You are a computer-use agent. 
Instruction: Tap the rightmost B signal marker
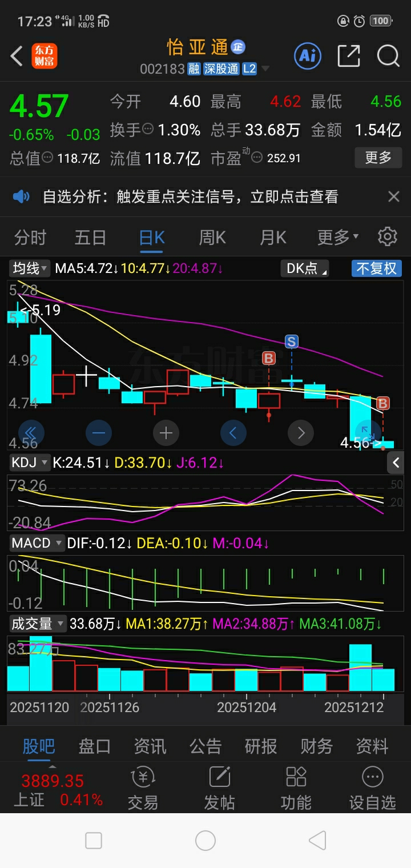[383, 404]
